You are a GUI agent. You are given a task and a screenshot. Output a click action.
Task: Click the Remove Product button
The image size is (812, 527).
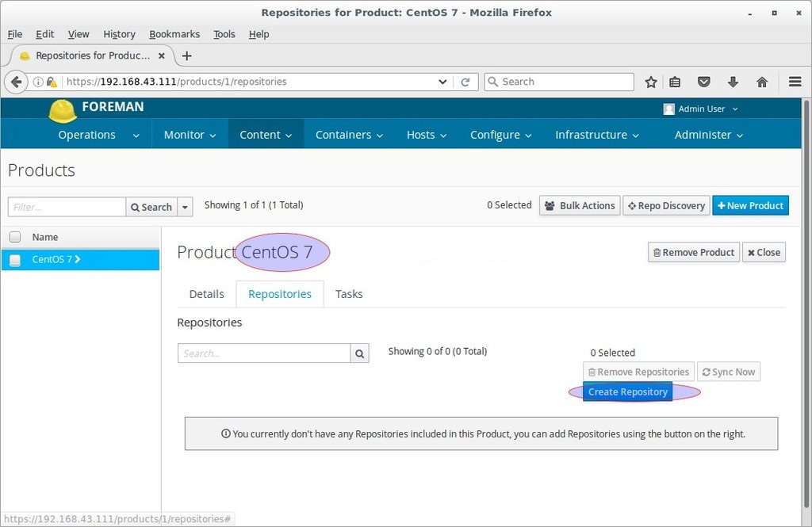[x=693, y=253]
